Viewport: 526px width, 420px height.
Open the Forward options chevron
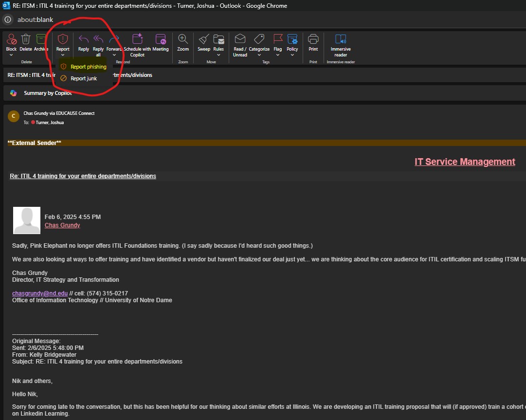[114, 55]
